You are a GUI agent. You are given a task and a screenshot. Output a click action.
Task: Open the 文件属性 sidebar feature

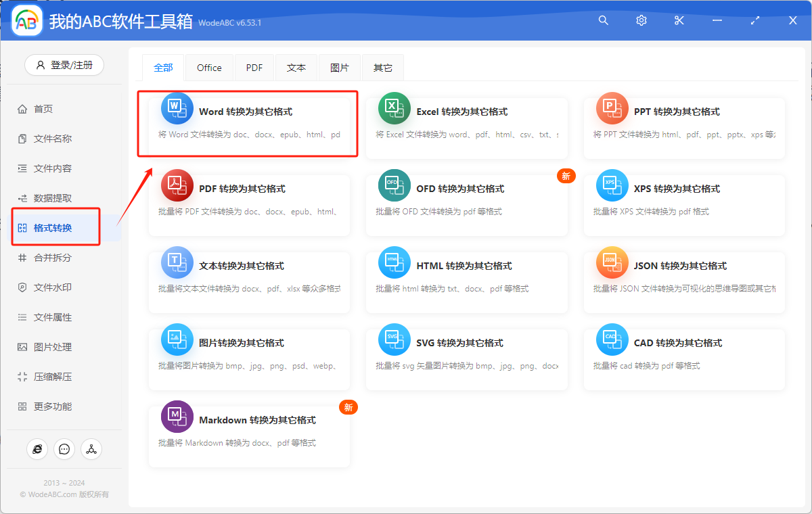tap(53, 317)
